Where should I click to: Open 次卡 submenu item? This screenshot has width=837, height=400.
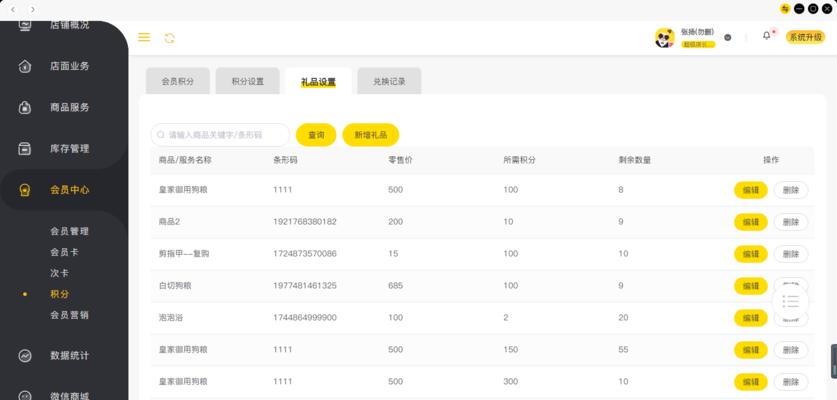point(59,273)
